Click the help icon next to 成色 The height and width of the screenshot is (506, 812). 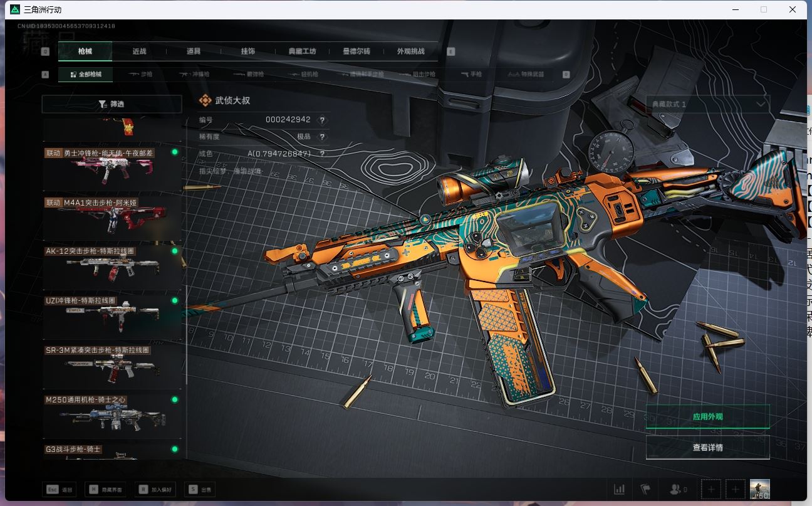point(323,154)
